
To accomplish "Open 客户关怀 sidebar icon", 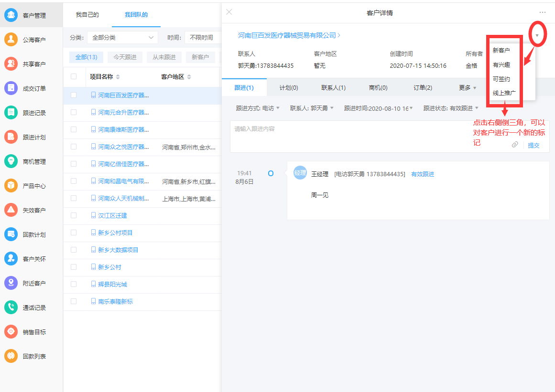I will pos(11,259).
